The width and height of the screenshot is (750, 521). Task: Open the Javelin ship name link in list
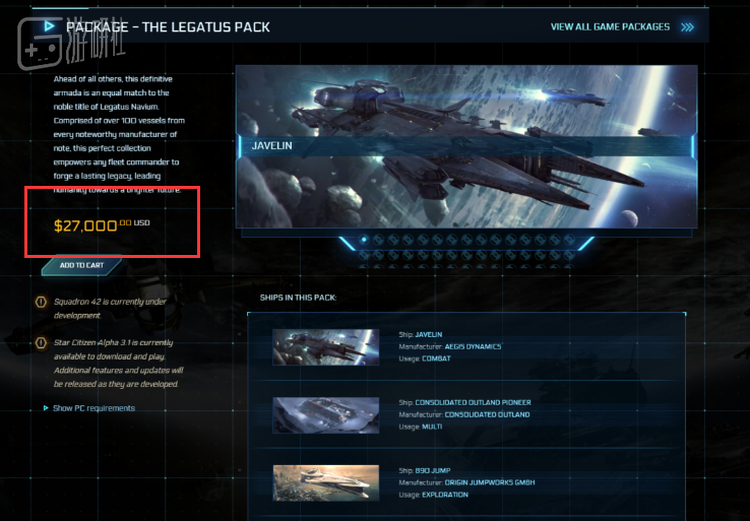click(x=429, y=334)
